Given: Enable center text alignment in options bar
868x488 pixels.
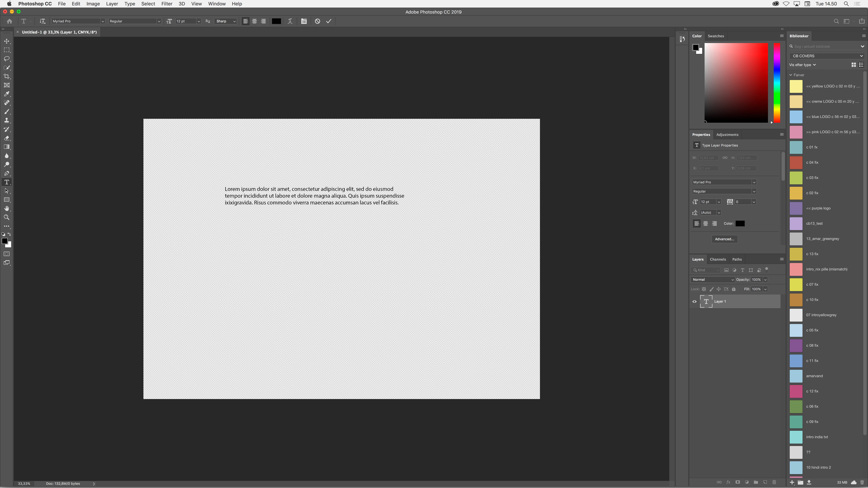Looking at the screenshot, I should coord(254,21).
